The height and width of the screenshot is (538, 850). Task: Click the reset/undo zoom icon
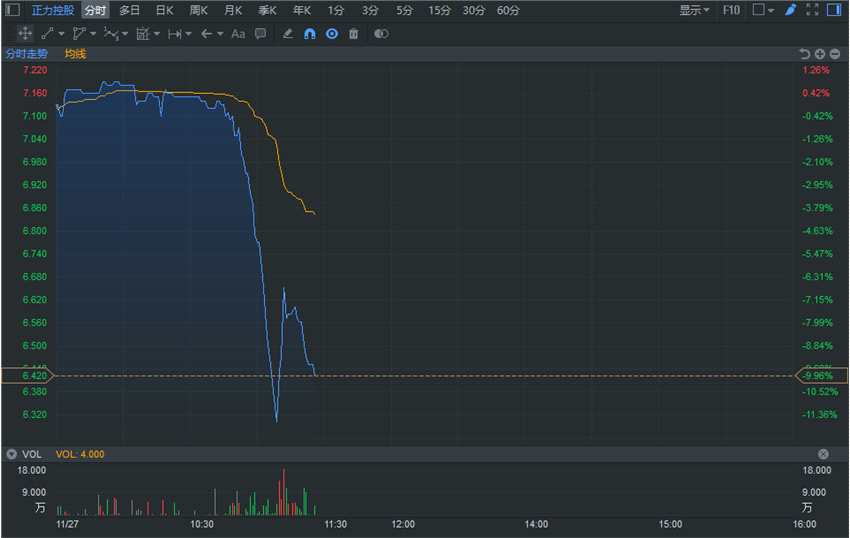point(804,54)
